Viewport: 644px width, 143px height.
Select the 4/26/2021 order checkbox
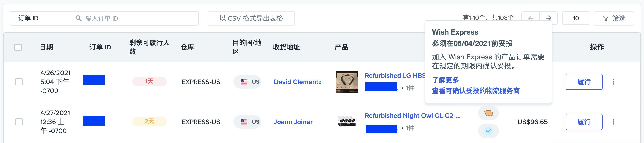19,82
